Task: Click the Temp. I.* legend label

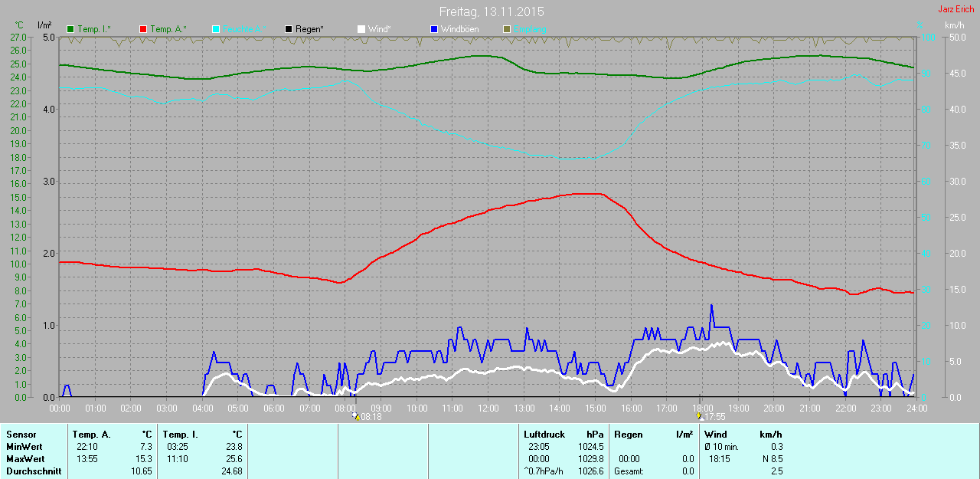Action: [94, 29]
